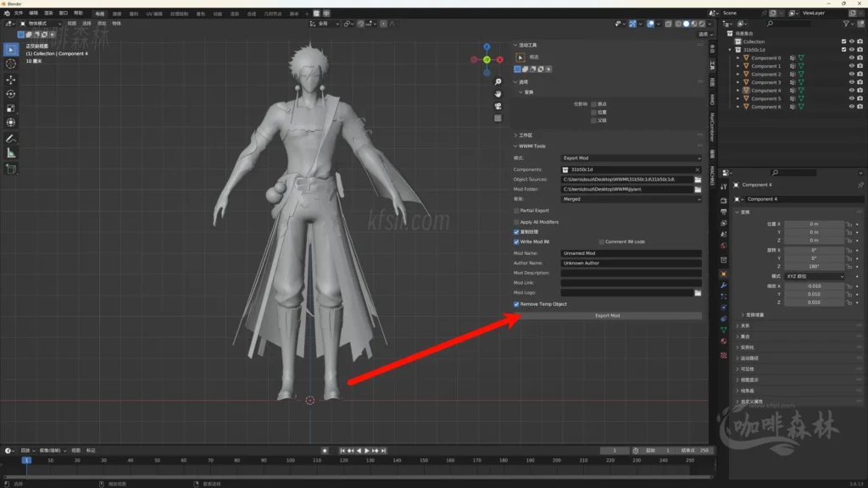Disable the Remove Temp Object checkbox
The width and height of the screenshot is (868, 488).
pos(516,304)
